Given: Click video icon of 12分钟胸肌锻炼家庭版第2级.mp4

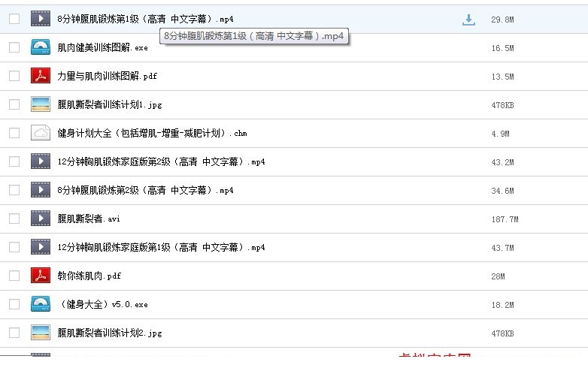Looking at the screenshot, I should tap(41, 161).
